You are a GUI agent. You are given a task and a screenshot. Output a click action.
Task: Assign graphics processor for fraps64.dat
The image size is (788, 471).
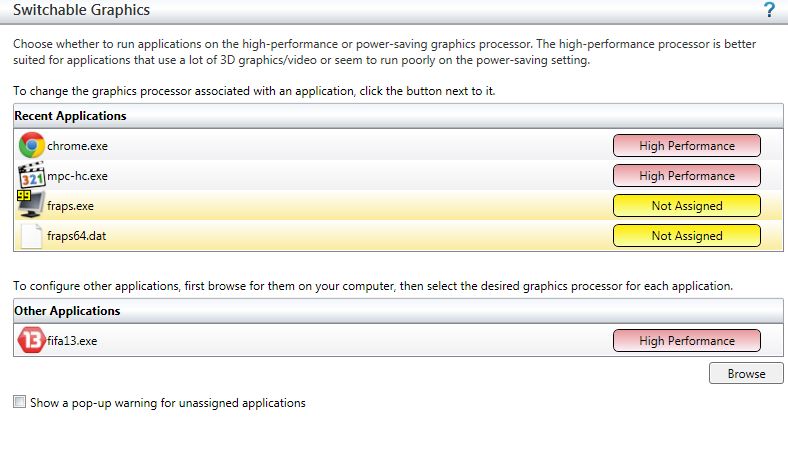686,236
